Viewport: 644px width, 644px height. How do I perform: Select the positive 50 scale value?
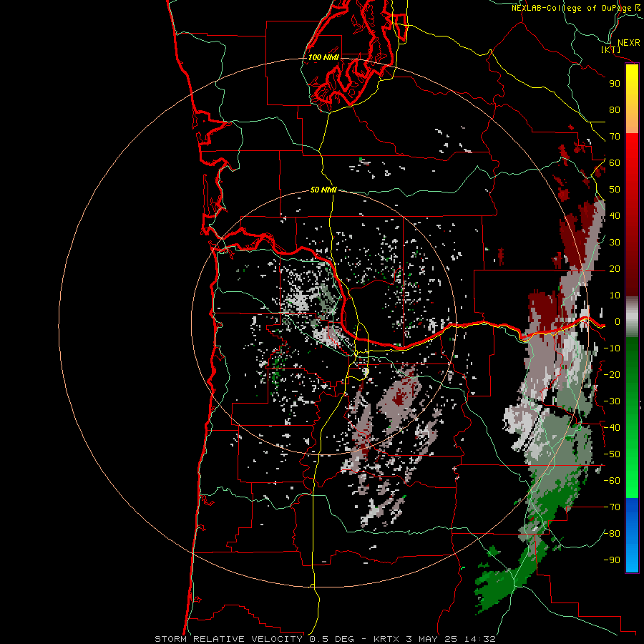(x=615, y=190)
